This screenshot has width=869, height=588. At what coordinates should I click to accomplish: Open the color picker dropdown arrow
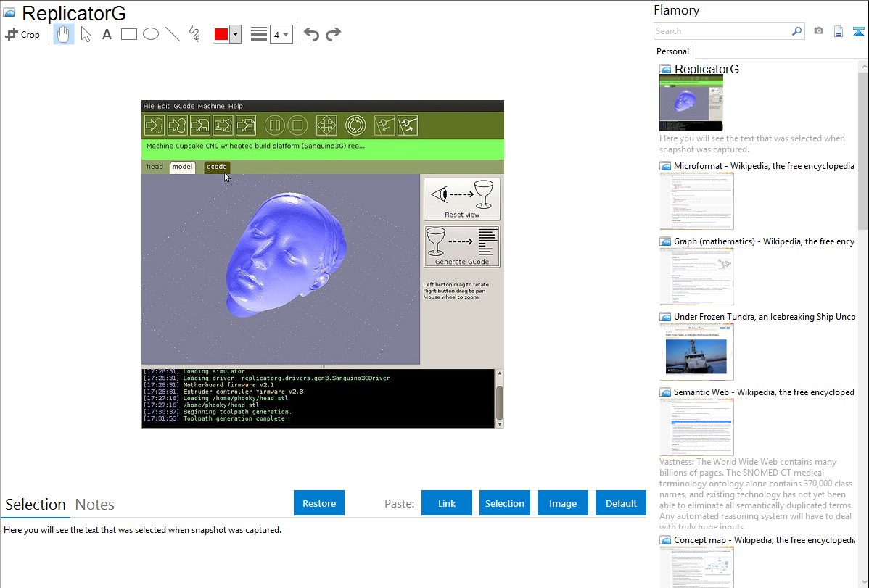coord(236,34)
